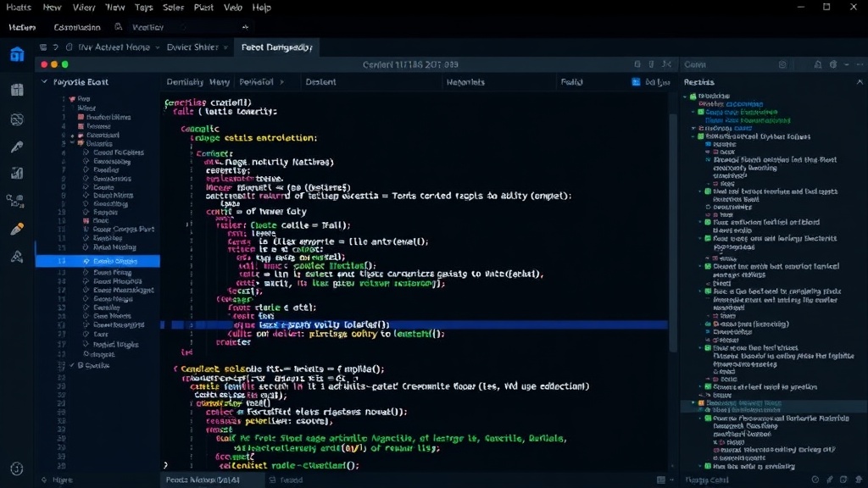Toggle the topmost green checkbox in Restids tree

point(693,97)
